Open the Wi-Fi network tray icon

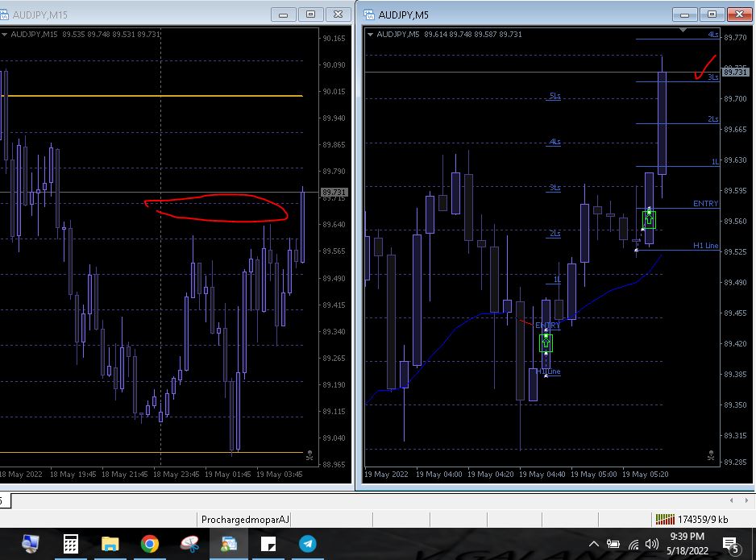(x=633, y=545)
